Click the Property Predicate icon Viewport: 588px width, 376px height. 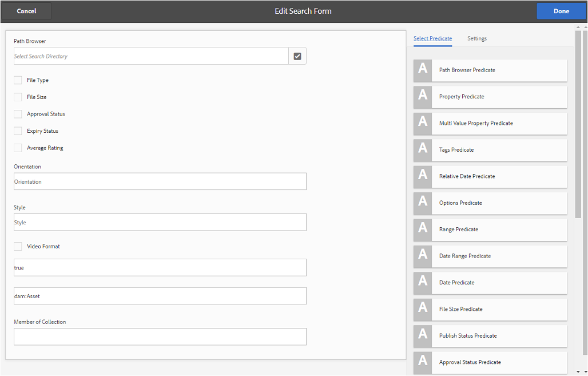(423, 96)
